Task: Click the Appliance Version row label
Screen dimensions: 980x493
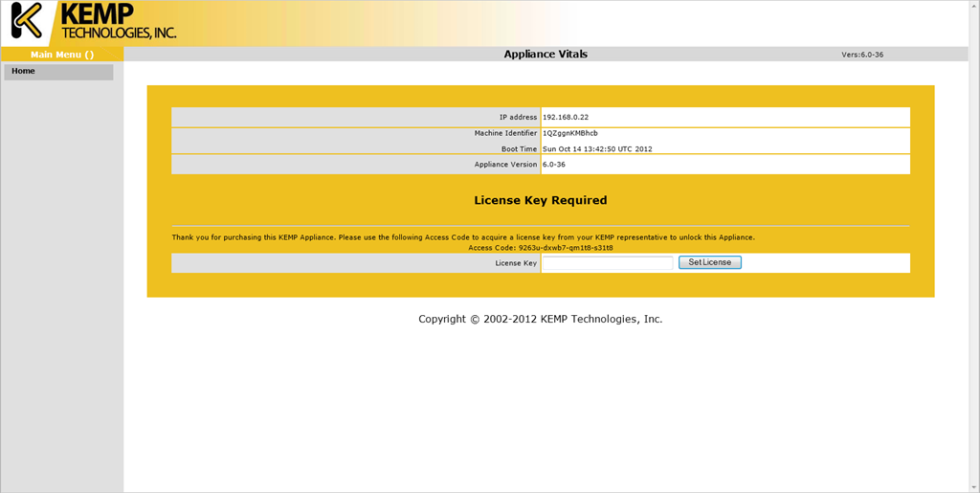Action: coord(505,165)
